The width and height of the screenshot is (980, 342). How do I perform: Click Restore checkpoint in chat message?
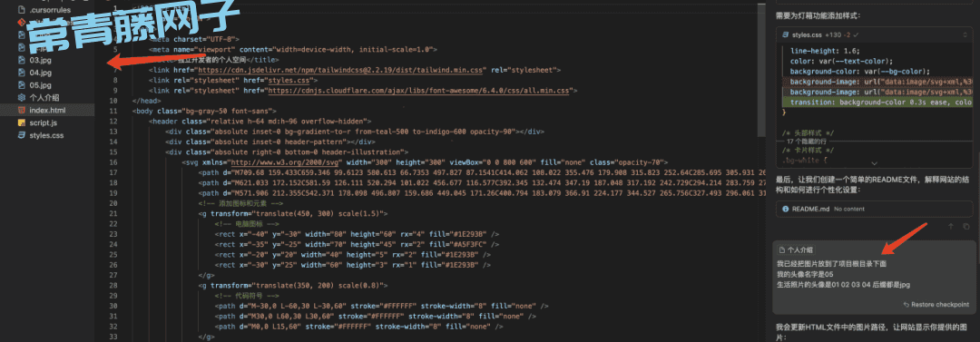[936, 305]
